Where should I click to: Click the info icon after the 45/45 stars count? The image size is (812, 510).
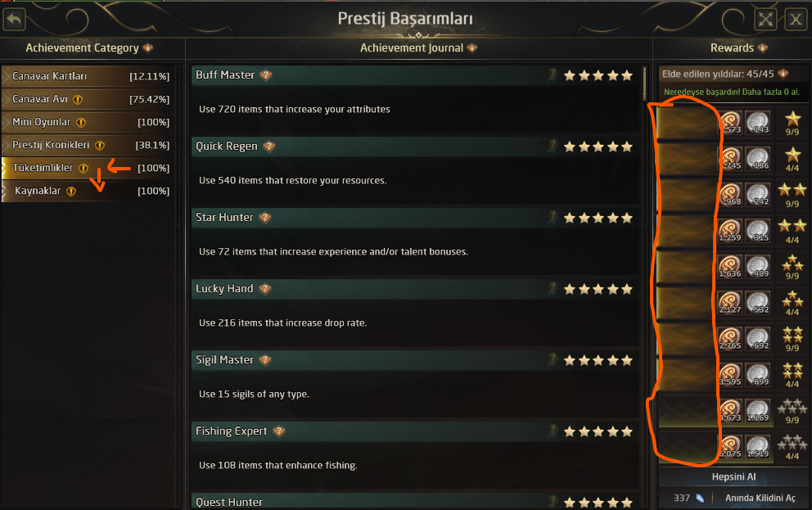pyautogui.click(x=783, y=74)
